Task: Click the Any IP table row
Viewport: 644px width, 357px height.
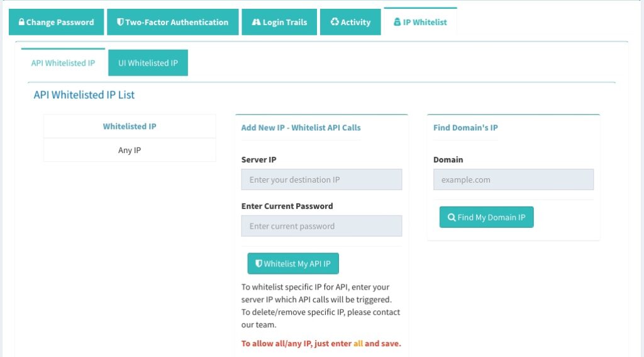Action: point(130,150)
